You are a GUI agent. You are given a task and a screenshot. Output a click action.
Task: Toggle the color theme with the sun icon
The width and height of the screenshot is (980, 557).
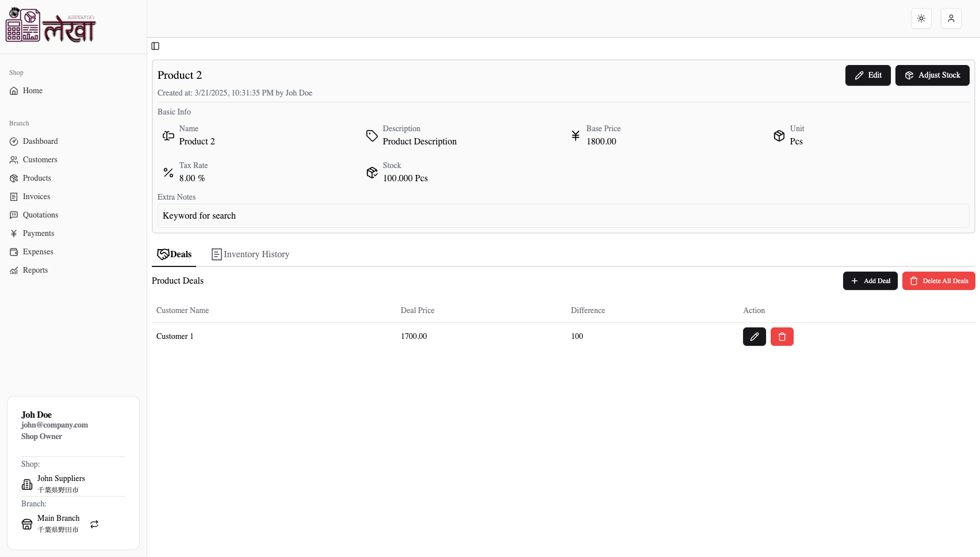point(921,18)
